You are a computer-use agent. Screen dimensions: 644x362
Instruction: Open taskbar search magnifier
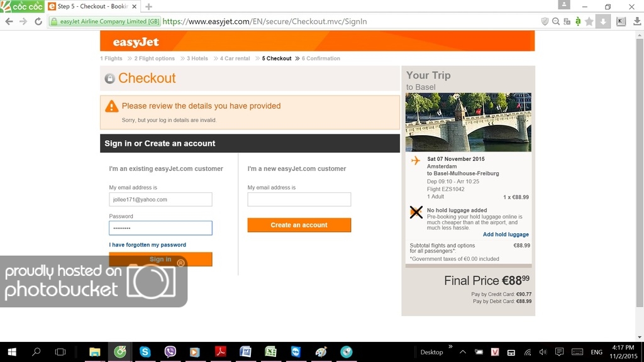pyautogui.click(x=36, y=352)
